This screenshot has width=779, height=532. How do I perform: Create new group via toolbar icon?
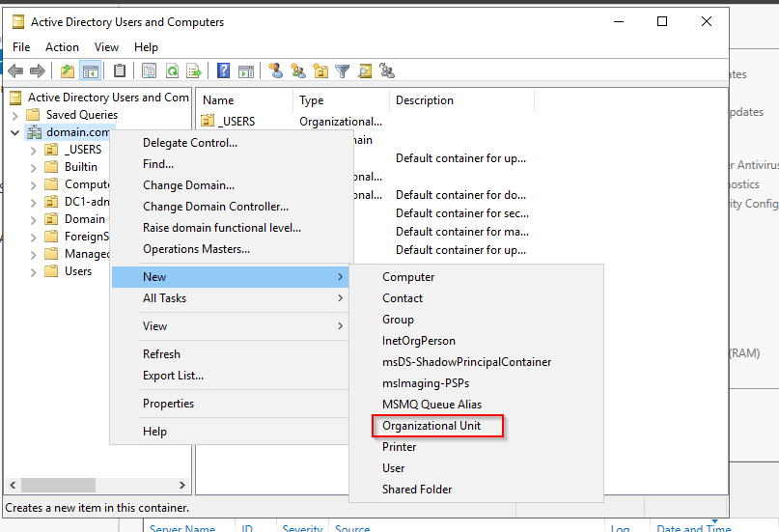(x=298, y=71)
